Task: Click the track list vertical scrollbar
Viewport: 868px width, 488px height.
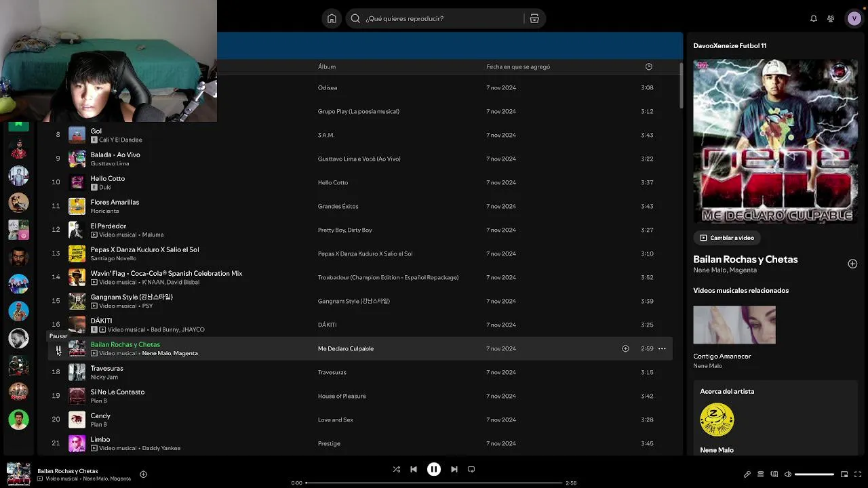Action: click(x=681, y=85)
